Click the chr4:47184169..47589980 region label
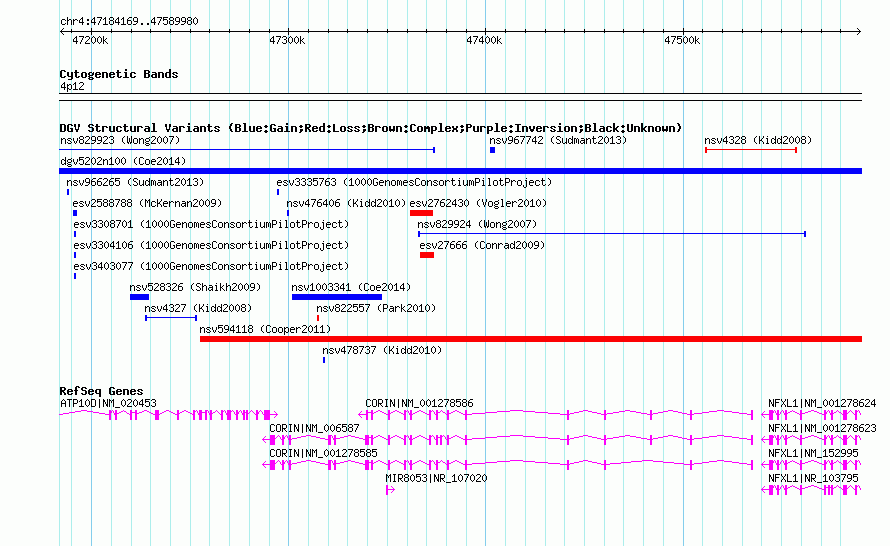The image size is (890, 546). click(x=129, y=21)
